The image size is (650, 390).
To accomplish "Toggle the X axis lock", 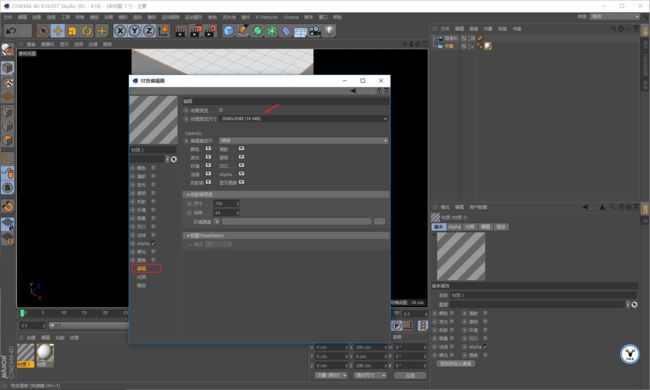I will 120,31.
